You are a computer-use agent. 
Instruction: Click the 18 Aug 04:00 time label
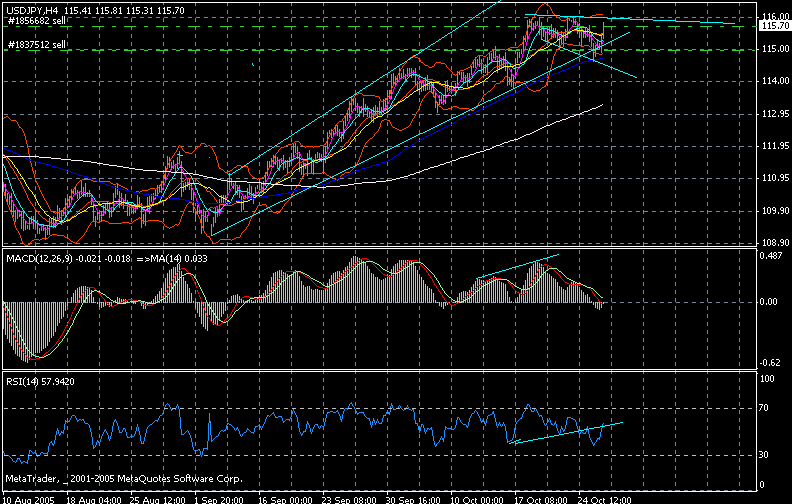click(94, 500)
